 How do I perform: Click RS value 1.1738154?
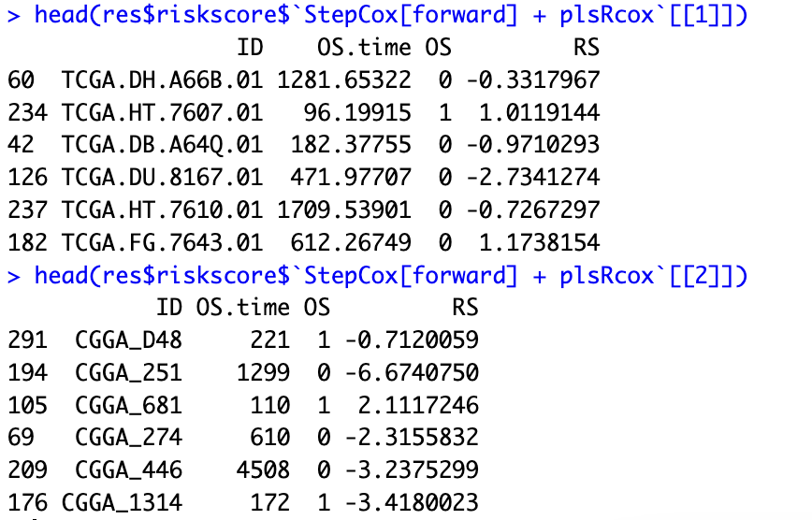540,243
